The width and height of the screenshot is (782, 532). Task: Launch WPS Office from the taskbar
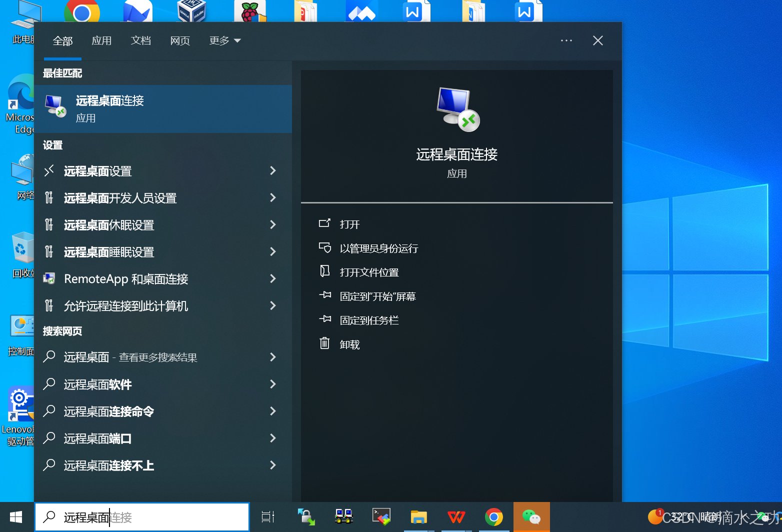coord(456,517)
